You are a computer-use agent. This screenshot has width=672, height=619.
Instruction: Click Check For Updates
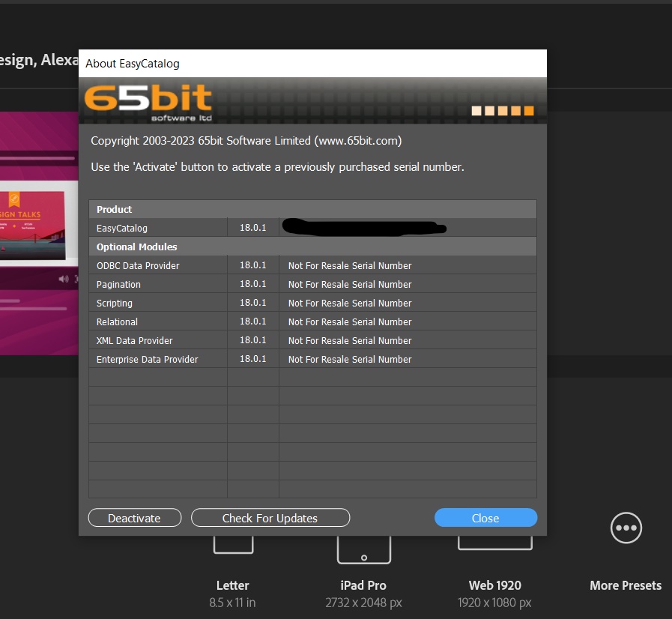point(270,517)
